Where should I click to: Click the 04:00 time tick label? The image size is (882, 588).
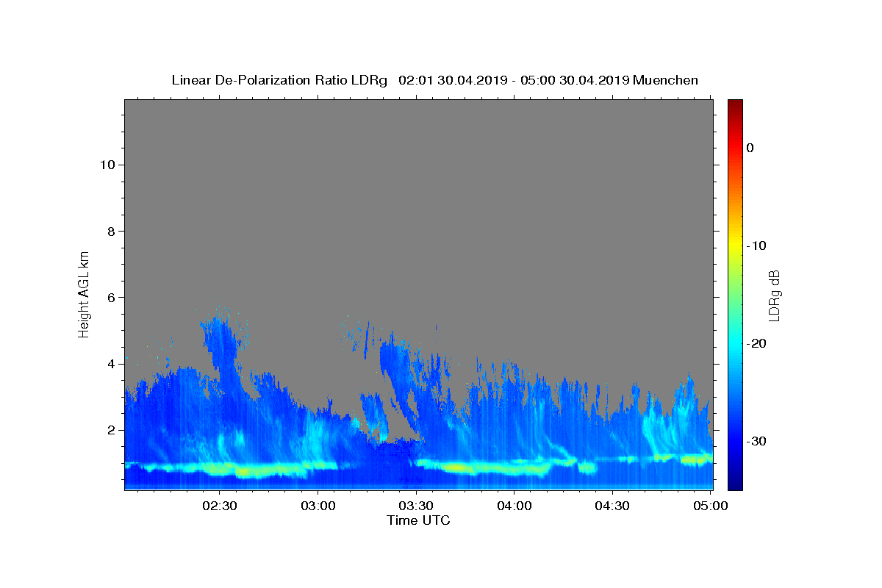pos(514,506)
